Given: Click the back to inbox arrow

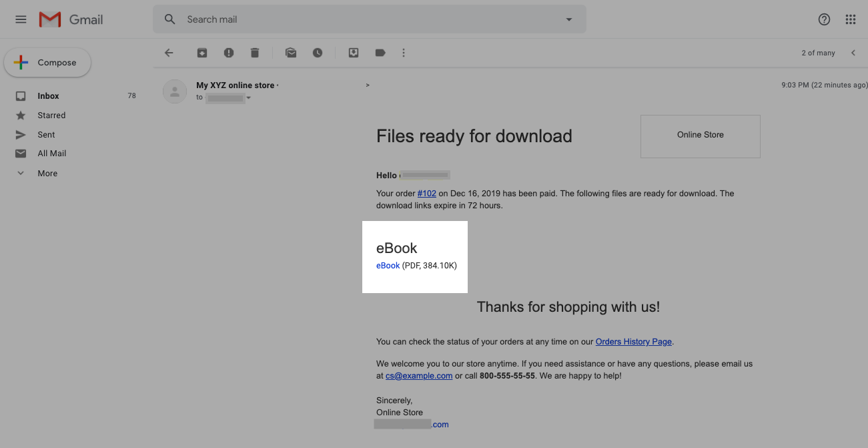Looking at the screenshot, I should coord(169,53).
